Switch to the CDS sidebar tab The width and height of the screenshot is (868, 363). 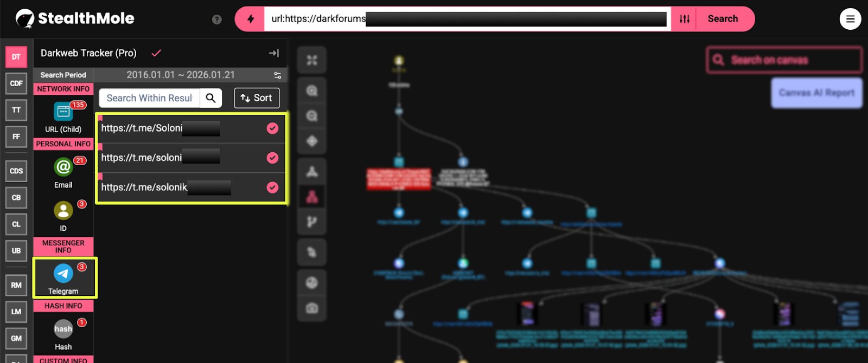click(x=16, y=171)
